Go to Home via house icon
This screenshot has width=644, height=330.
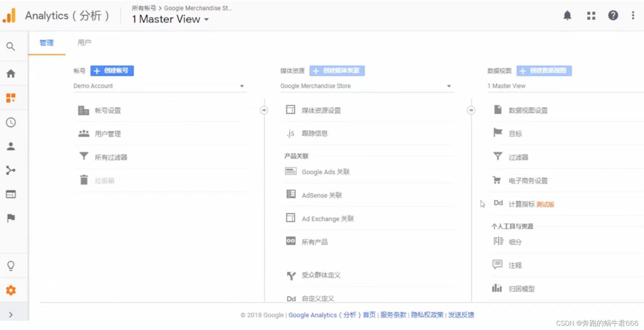11,73
